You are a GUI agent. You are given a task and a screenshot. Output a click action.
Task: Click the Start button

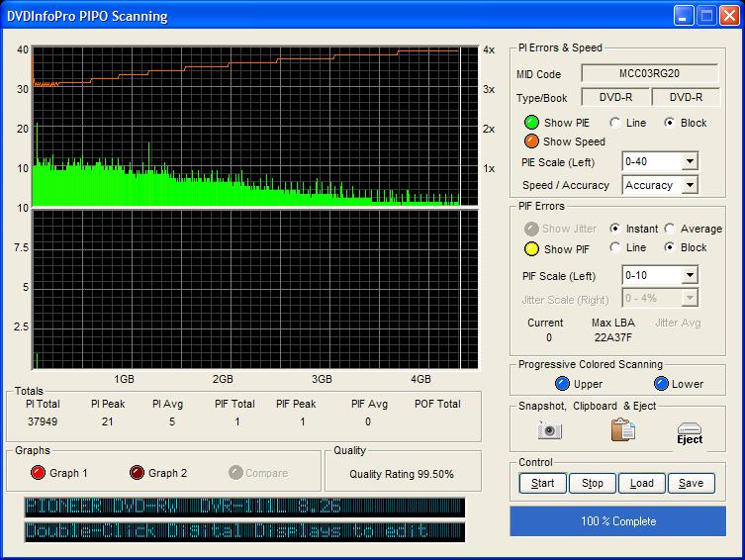click(542, 483)
